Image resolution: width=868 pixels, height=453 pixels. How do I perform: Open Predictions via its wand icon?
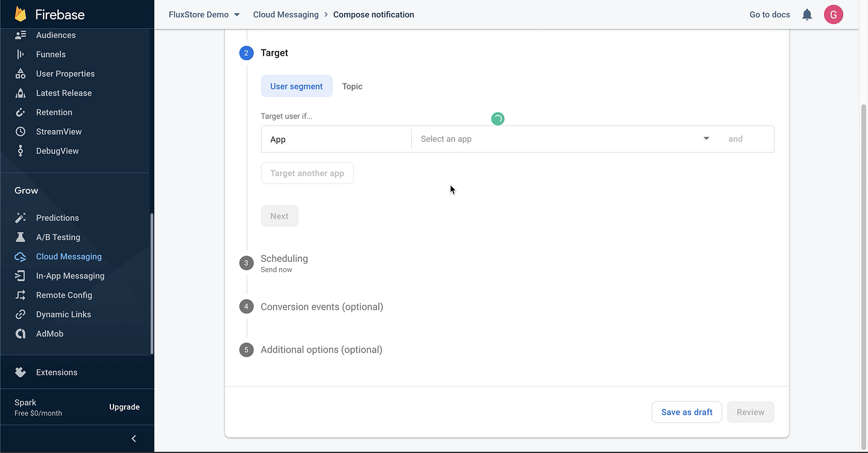point(20,218)
